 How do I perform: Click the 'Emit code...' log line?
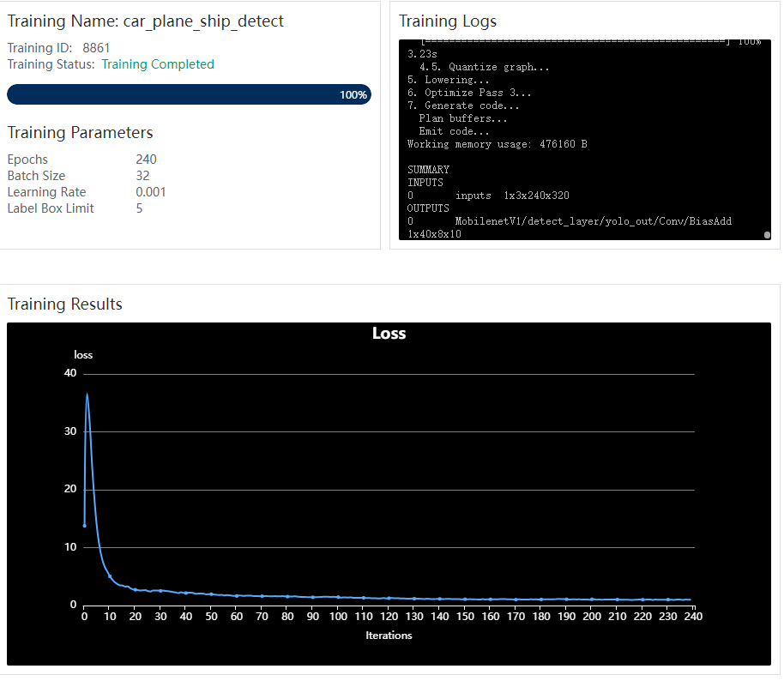(x=454, y=131)
